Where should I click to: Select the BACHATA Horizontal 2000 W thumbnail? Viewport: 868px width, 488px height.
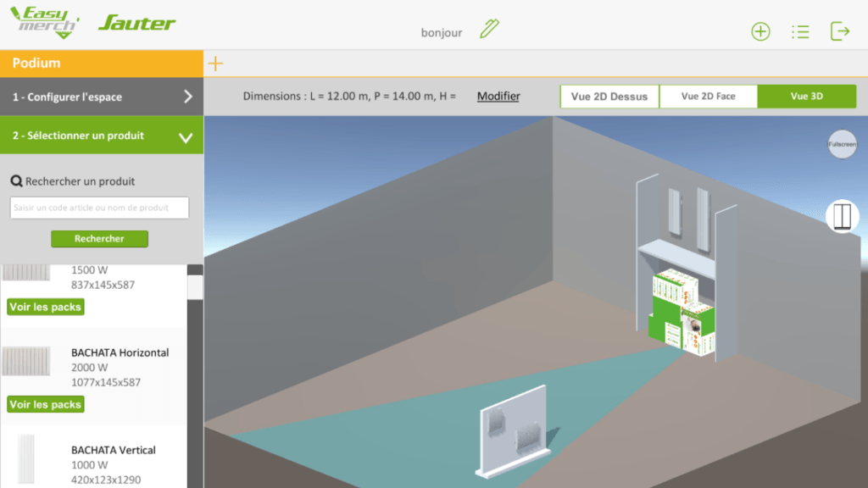point(26,361)
